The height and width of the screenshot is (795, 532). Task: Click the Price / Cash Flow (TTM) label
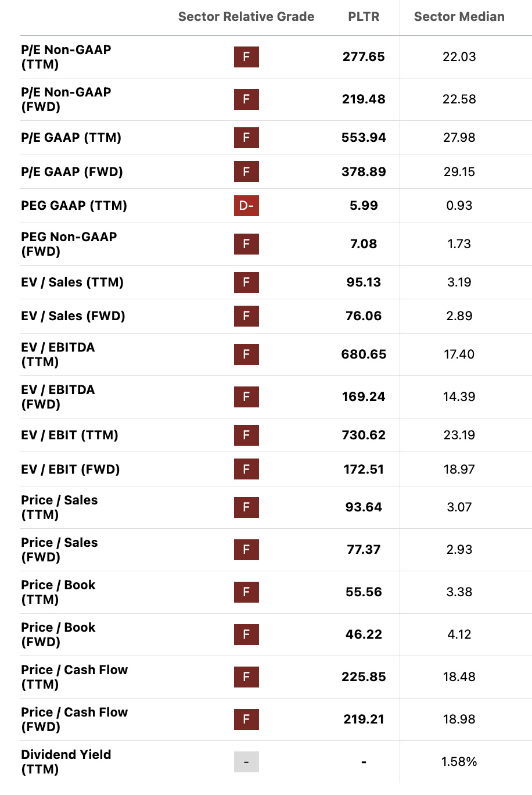(x=74, y=677)
